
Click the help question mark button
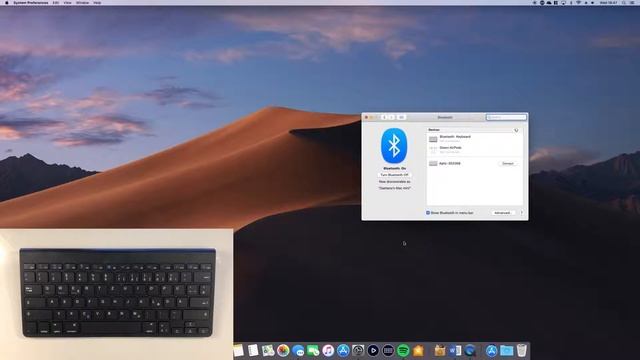522,213
